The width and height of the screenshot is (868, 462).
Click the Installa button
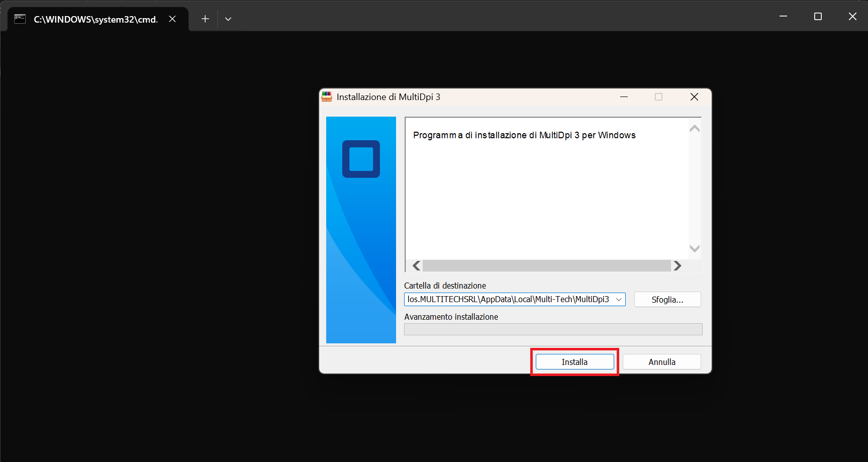click(x=574, y=362)
